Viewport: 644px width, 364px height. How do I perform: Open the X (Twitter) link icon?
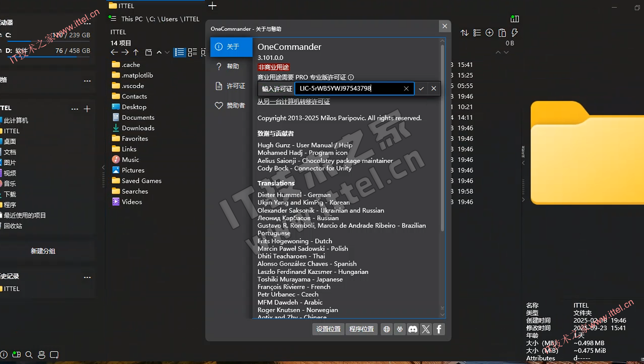(426, 329)
